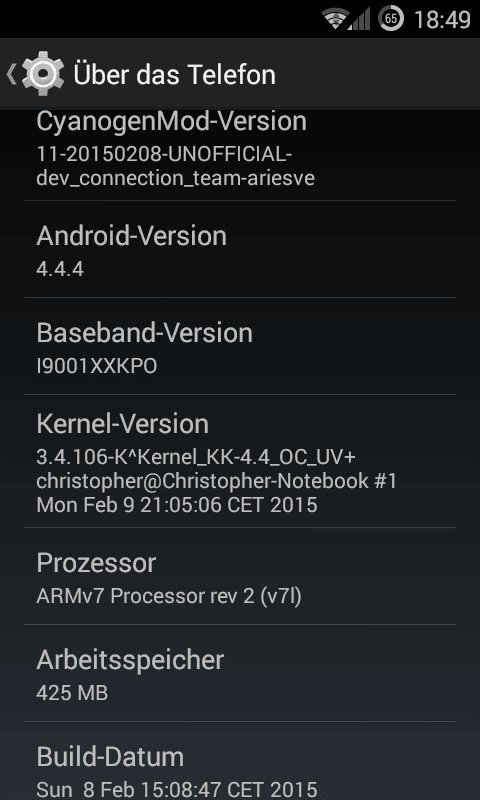Tap the 18:49 clock in status bar
The image size is (480, 800).
point(442,19)
